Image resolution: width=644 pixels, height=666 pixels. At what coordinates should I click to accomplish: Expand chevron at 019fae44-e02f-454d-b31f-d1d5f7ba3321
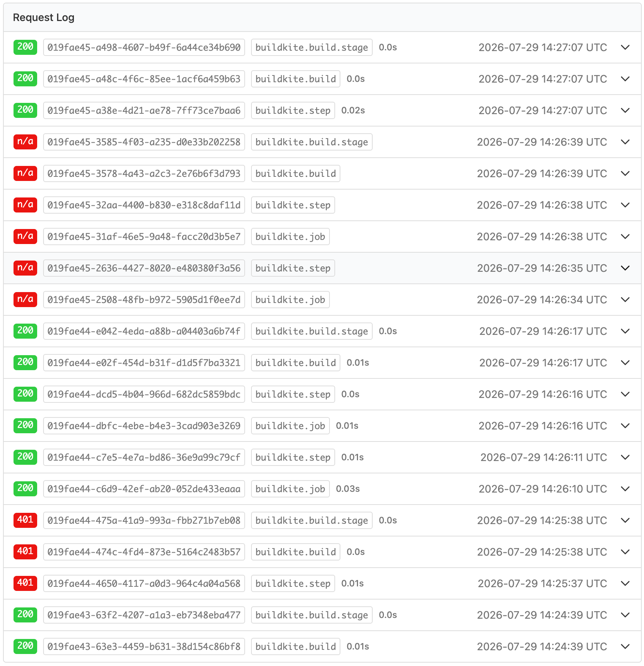(625, 363)
